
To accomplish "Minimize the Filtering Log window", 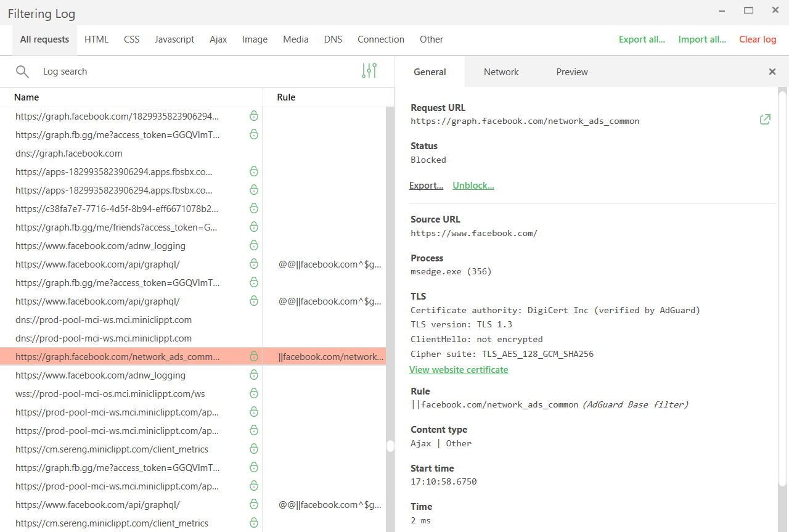I will pos(722,10).
